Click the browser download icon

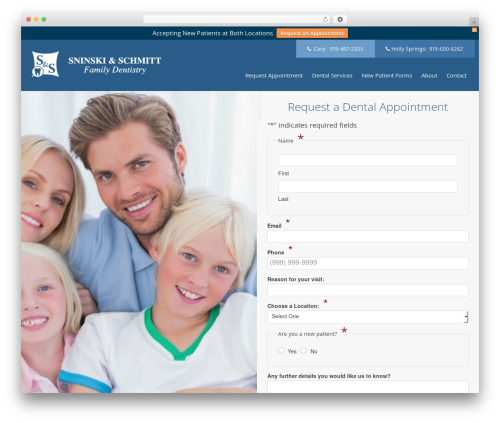[x=340, y=20]
